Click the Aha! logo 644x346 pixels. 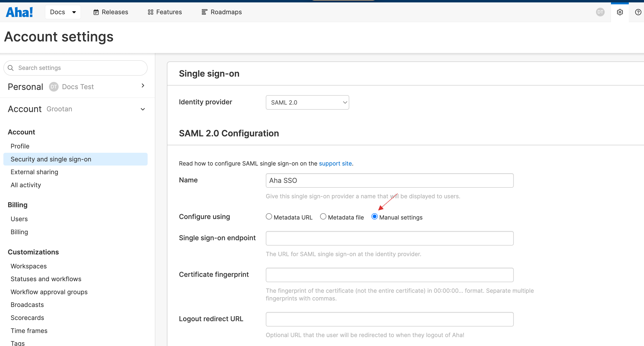coord(19,12)
